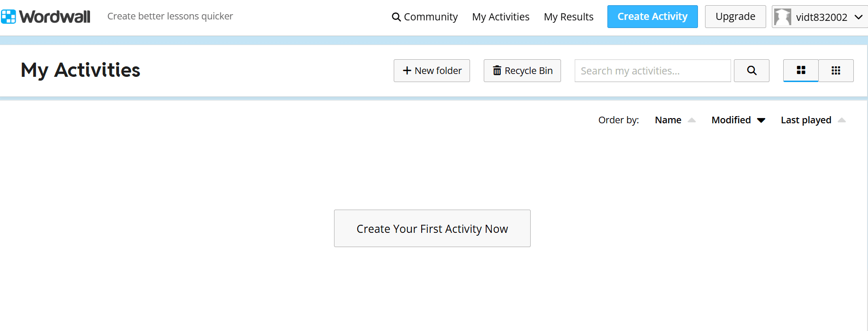Image resolution: width=868 pixels, height=331 pixels.
Task: Open My Results menu item
Action: 569,17
